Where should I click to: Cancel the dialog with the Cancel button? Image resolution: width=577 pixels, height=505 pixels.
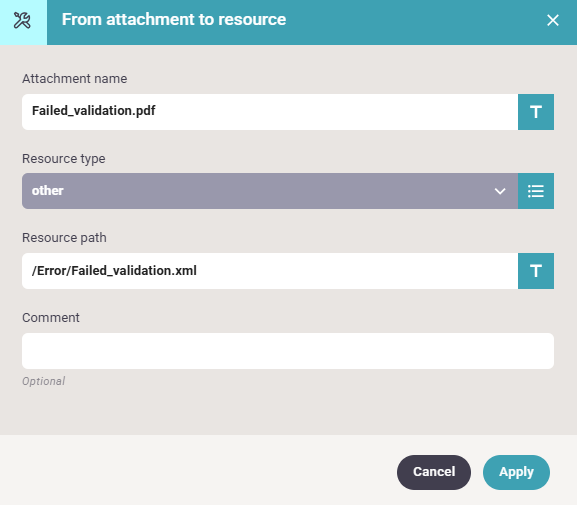click(x=434, y=472)
